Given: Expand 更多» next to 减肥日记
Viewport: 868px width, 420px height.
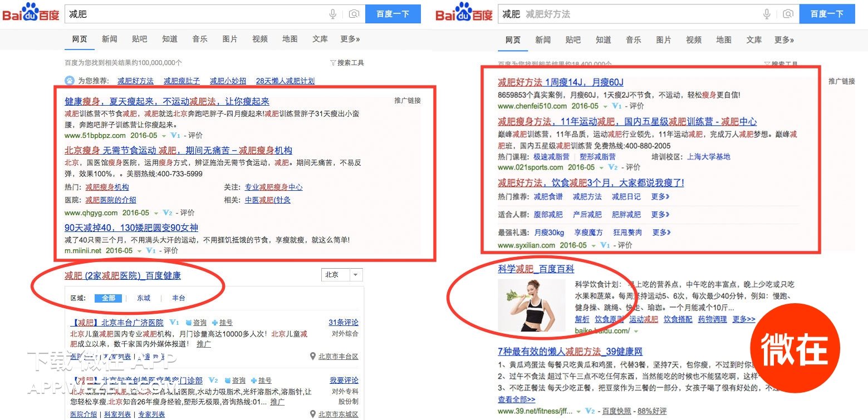Looking at the screenshot, I should 661,196.
